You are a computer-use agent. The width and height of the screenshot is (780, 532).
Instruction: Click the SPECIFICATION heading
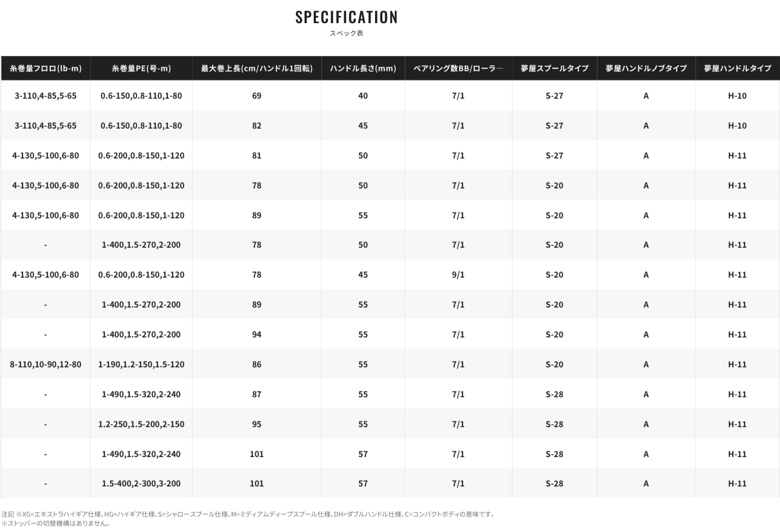point(347,17)
